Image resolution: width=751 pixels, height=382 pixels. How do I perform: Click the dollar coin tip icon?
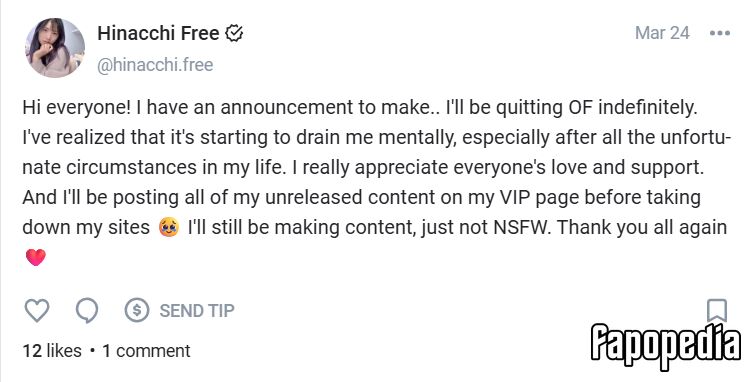137,311
